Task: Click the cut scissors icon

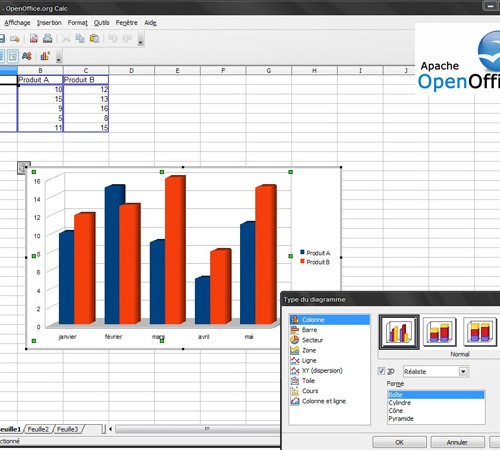Action: (x=66, y=39)
